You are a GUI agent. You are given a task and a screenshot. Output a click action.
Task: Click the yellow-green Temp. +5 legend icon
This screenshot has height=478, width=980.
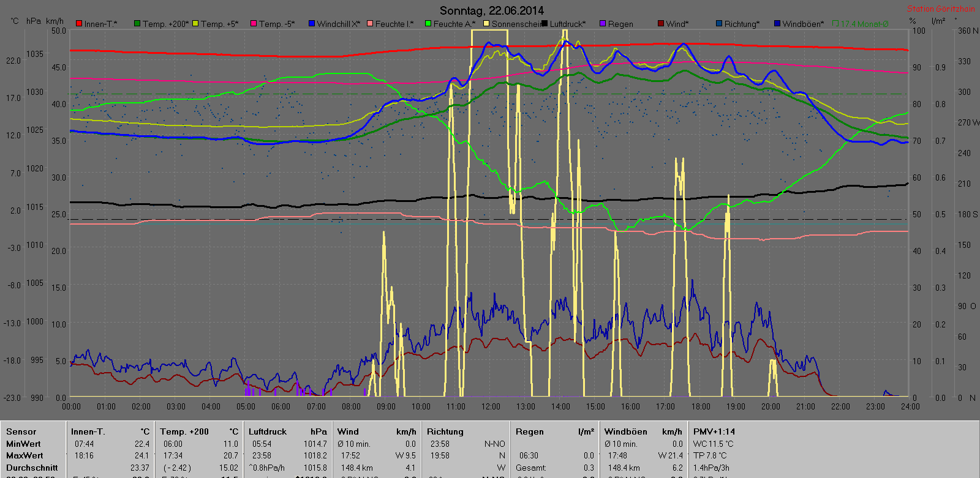196,24
